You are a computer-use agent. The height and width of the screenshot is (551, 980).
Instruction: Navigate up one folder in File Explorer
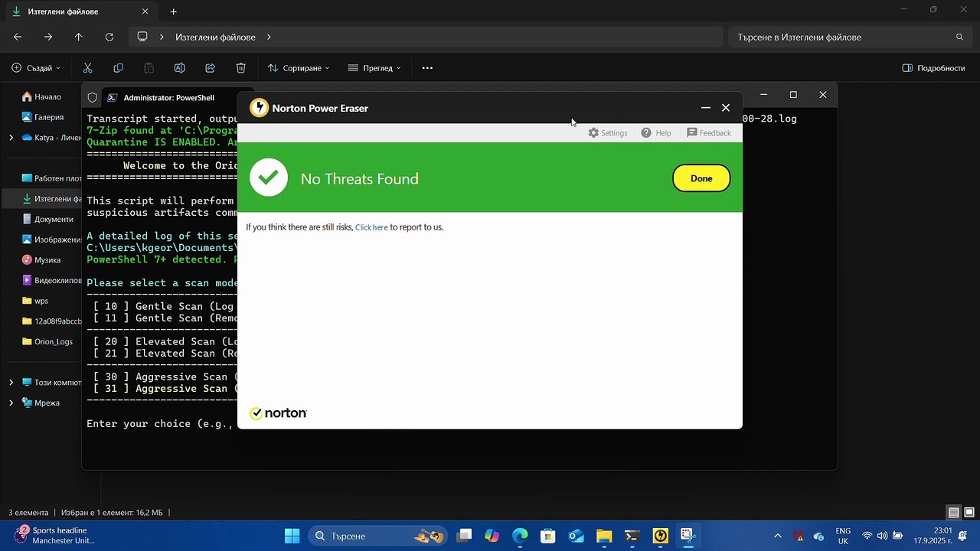[x=79, y=37]
